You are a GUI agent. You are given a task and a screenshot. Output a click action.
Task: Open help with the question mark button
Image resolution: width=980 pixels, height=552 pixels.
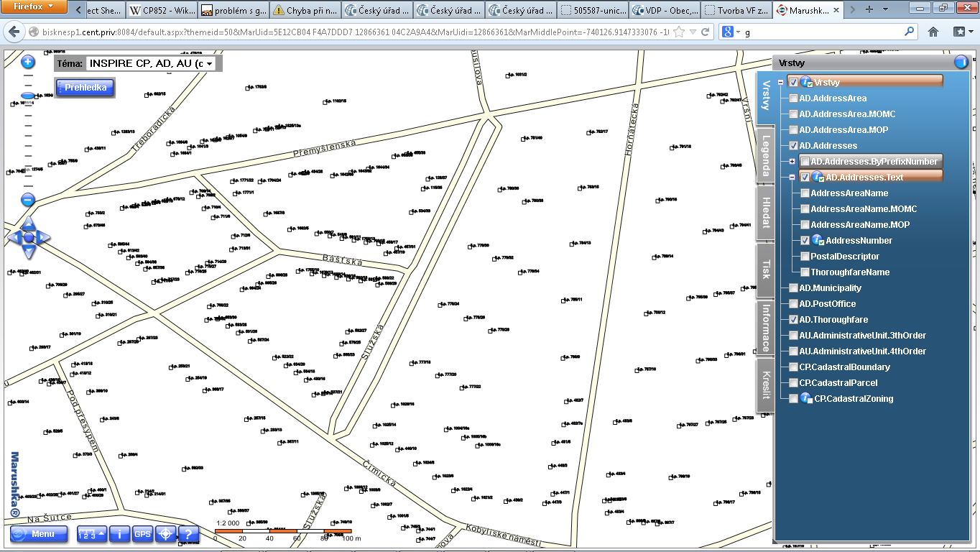[x=188, y=534]
